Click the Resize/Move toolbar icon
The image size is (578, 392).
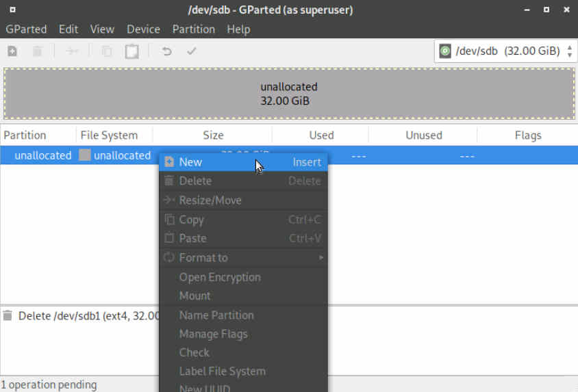(72, 51)
